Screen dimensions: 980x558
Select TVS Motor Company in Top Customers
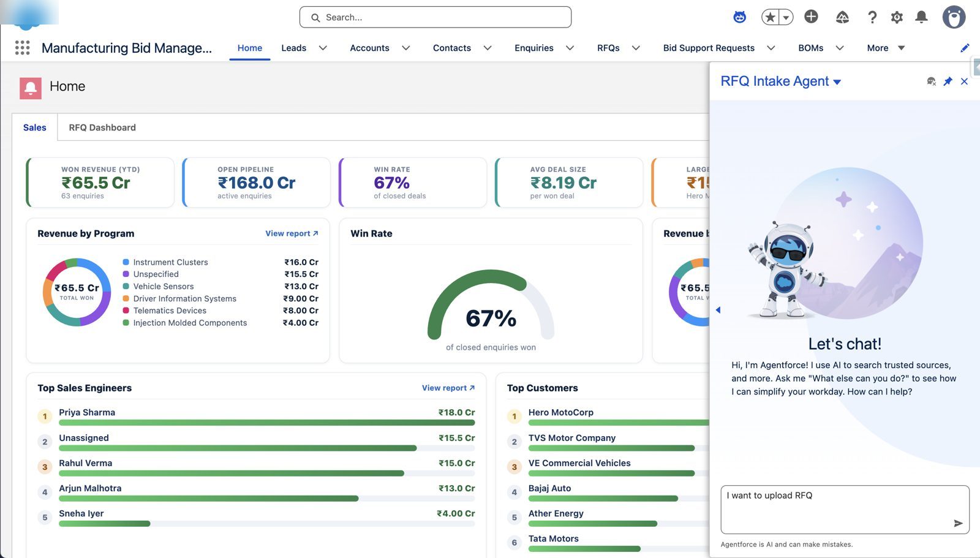point(572,438)
